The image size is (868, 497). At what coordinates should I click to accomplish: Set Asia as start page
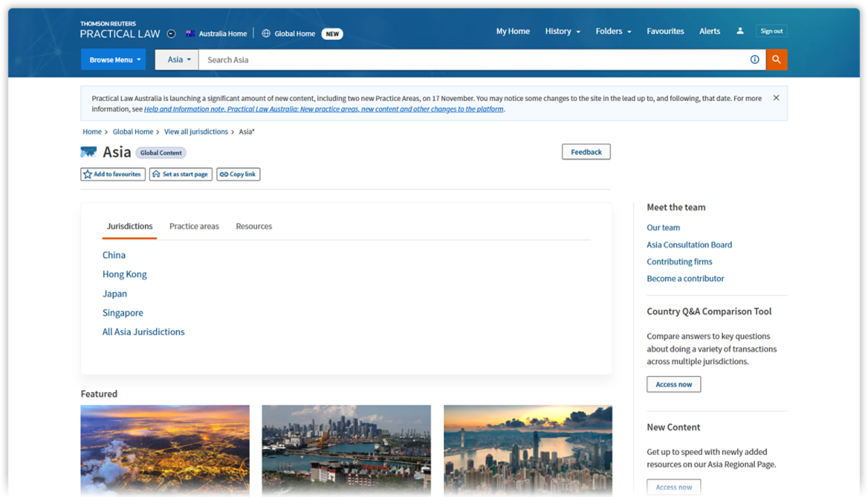pos(180,174)
